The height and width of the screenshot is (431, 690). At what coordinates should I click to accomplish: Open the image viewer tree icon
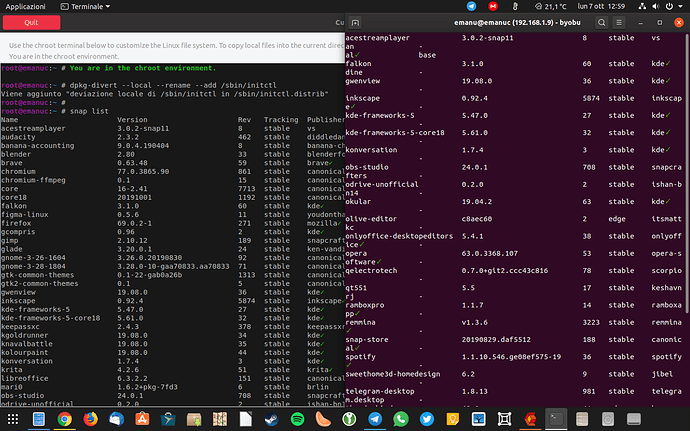point(478,419)
